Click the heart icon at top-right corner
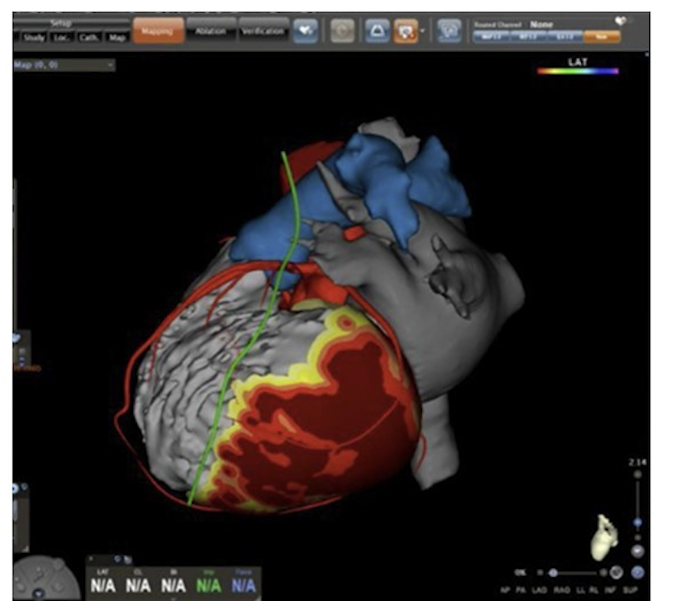This screenshot has height=601, width=690. (621, 21)
